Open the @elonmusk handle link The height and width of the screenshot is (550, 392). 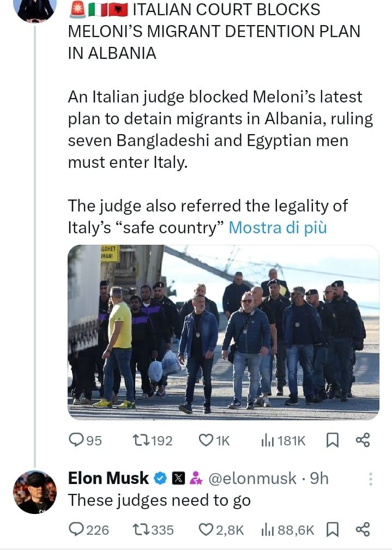point(252,478)
